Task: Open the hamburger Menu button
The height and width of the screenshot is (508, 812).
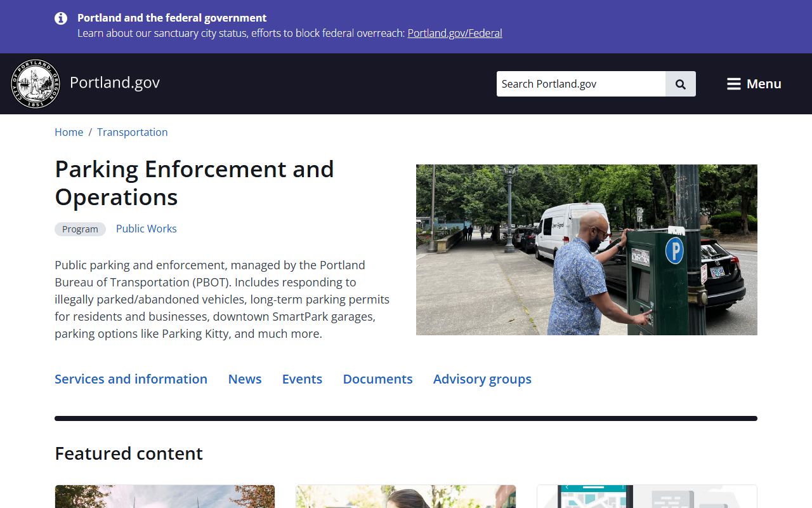Action: (x=754, y=84)
